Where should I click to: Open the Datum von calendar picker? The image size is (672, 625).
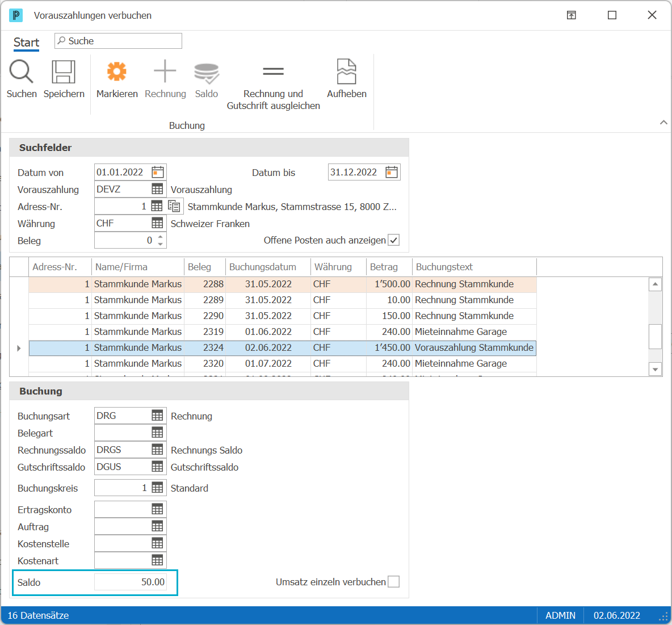pyautogui.click(x=158, y=173)
